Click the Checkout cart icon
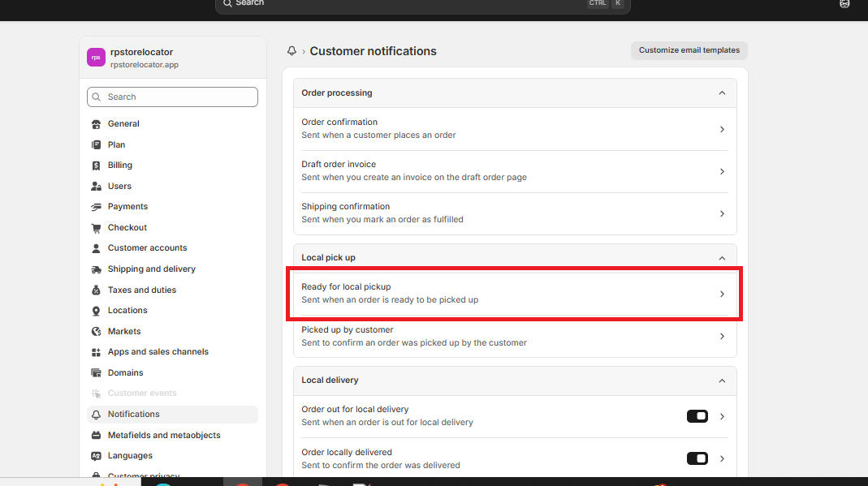The height and width of the screenshot is (486, 868). (96, 228)
